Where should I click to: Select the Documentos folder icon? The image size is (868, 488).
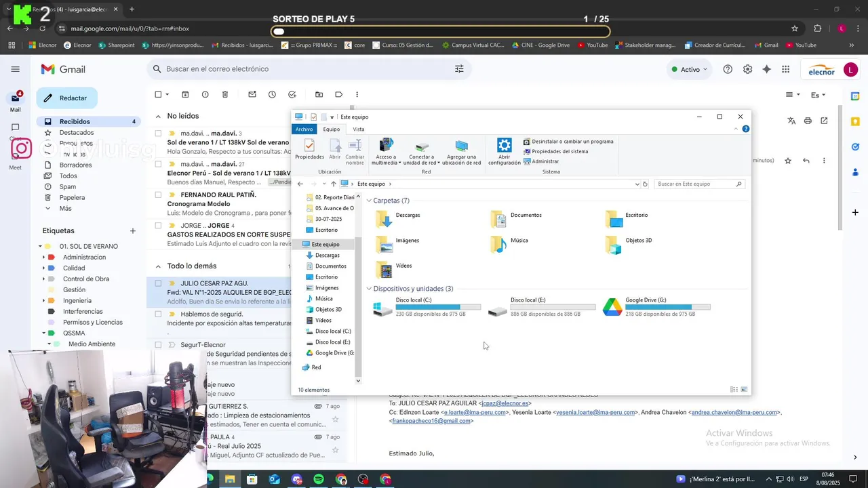coord(498,218)
